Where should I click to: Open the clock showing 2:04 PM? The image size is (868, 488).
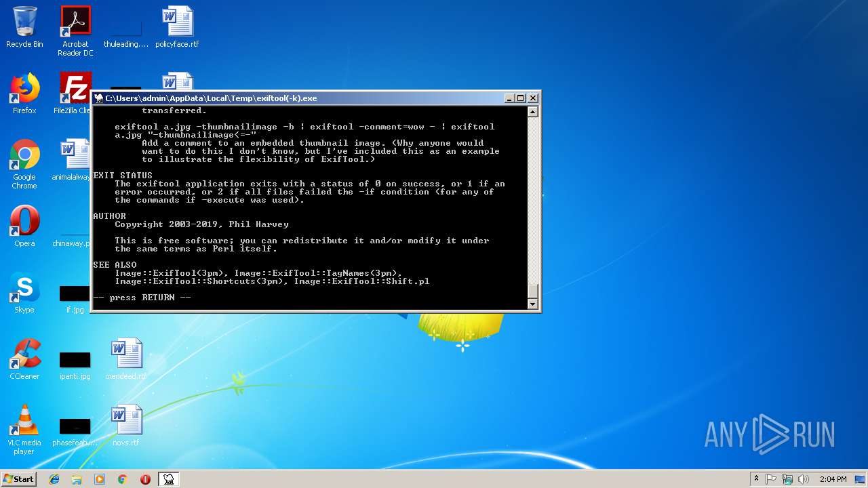click(x=833, y=479)
